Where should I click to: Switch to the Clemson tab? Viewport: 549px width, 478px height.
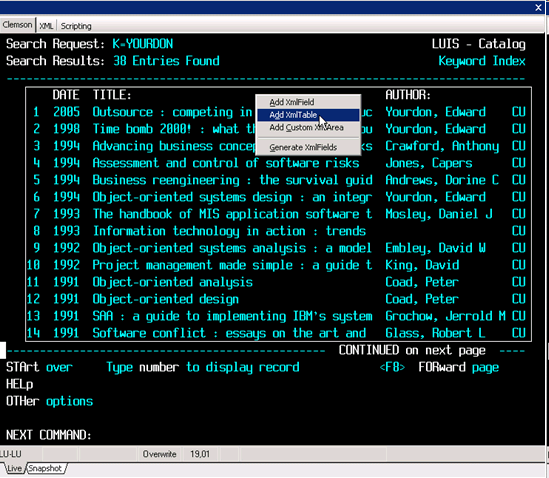tap(17, 25)
